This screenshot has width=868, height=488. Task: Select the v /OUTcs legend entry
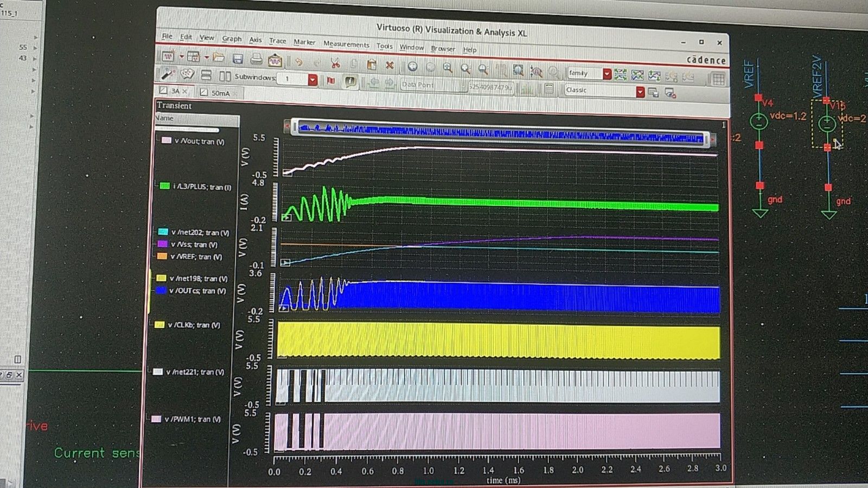(x=191, y=291)
